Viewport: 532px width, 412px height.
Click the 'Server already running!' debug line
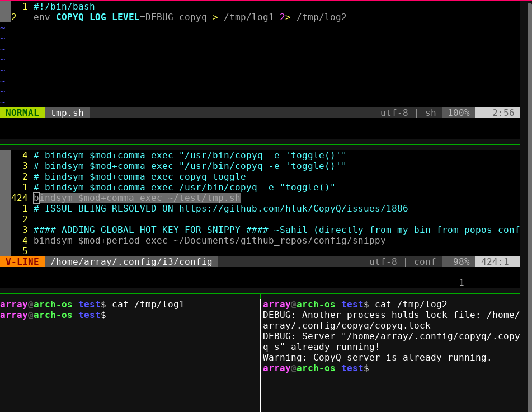pyautogui.click(x=391, y=341)
